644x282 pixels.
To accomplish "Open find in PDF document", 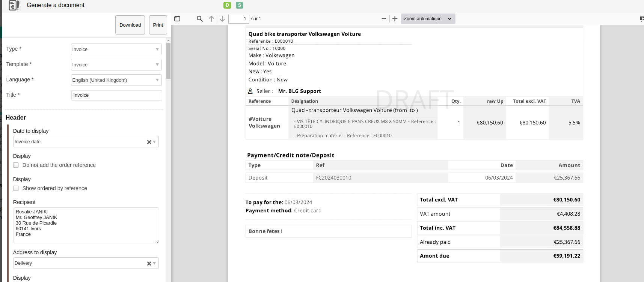I will coord(200,19).
